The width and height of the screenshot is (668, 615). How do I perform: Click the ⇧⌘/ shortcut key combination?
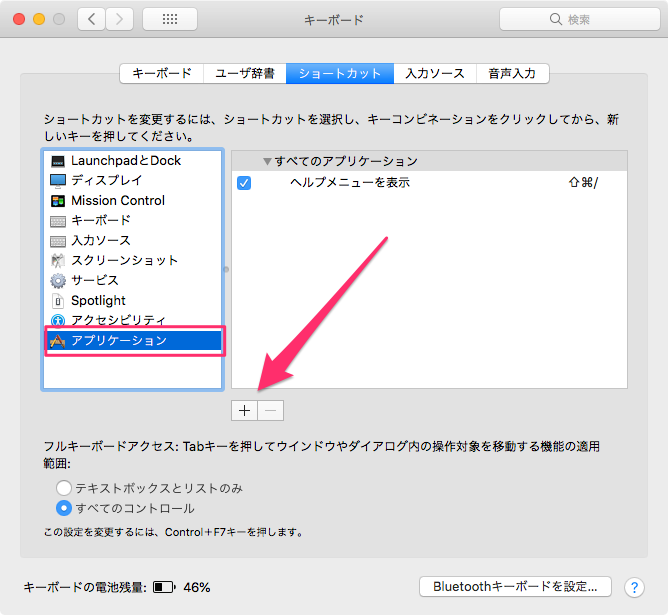coord(583,183)
